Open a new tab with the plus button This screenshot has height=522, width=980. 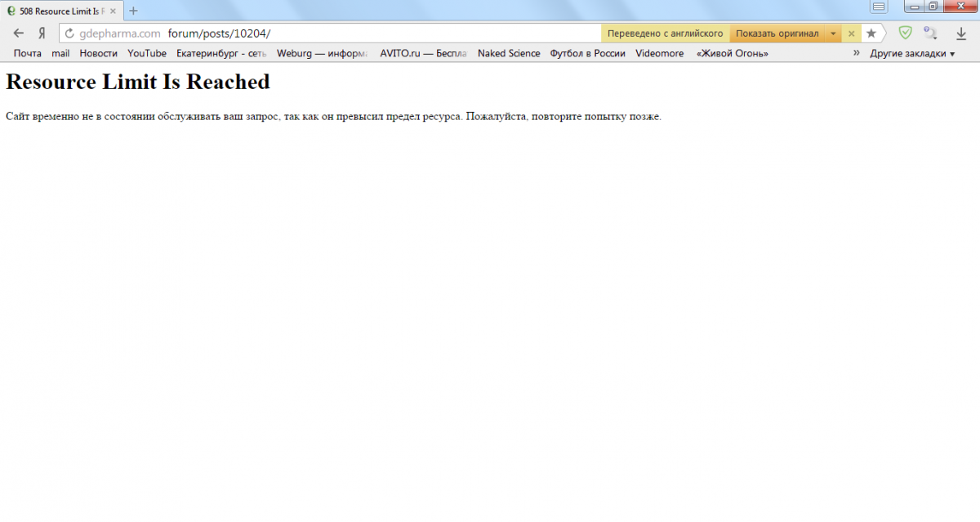pyautogui.click(x=134, y=11)
